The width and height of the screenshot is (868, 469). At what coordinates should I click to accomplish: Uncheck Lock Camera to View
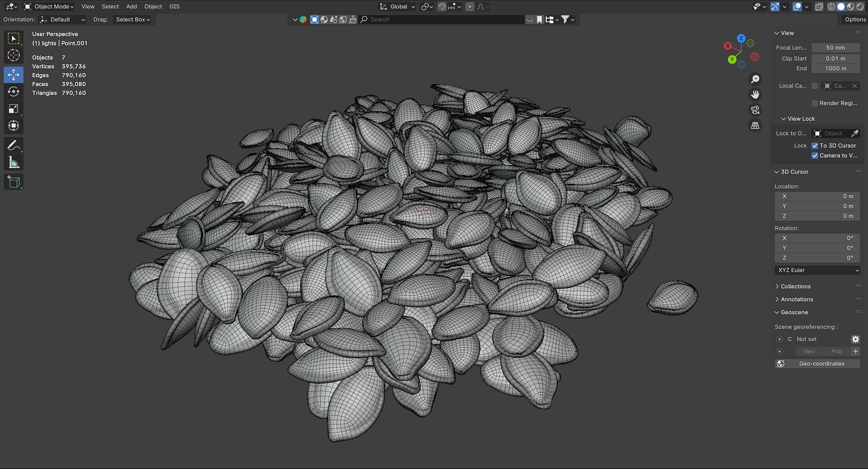pyautogui.click(x=815, y=156)
